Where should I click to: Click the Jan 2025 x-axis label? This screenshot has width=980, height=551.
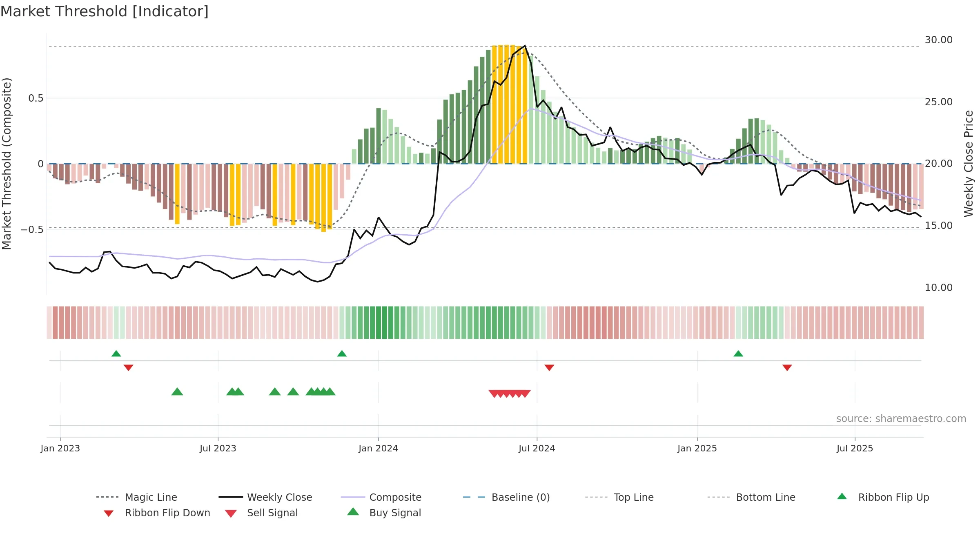coord(697,448)
